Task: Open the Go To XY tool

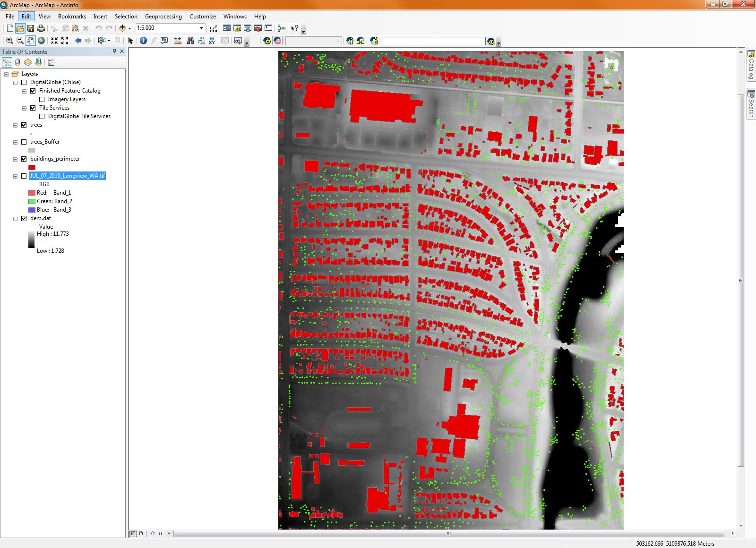Action: (212, 41)
